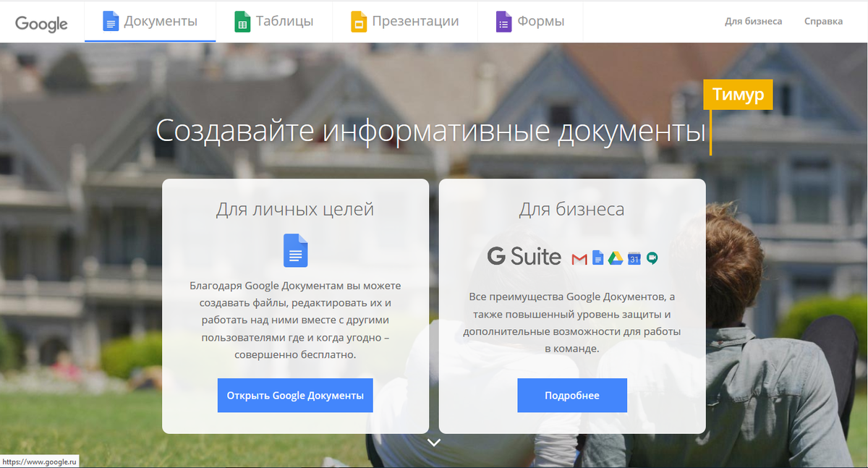Screen dimensions: 868x468
Task: Click the Google Docs icon in the personal card
Action: point(296,250)
